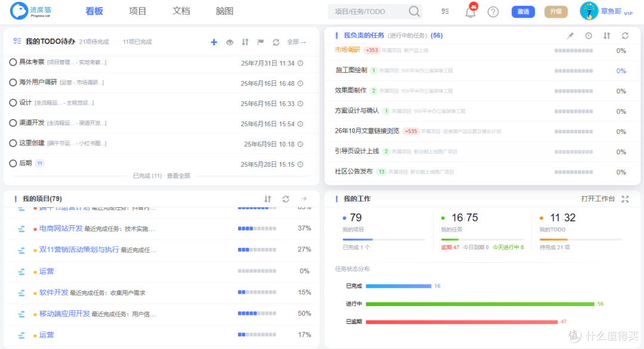The image size is (644, 349).
Task: Mark 这里创建 TODO complete
Action: click(13, 143)
